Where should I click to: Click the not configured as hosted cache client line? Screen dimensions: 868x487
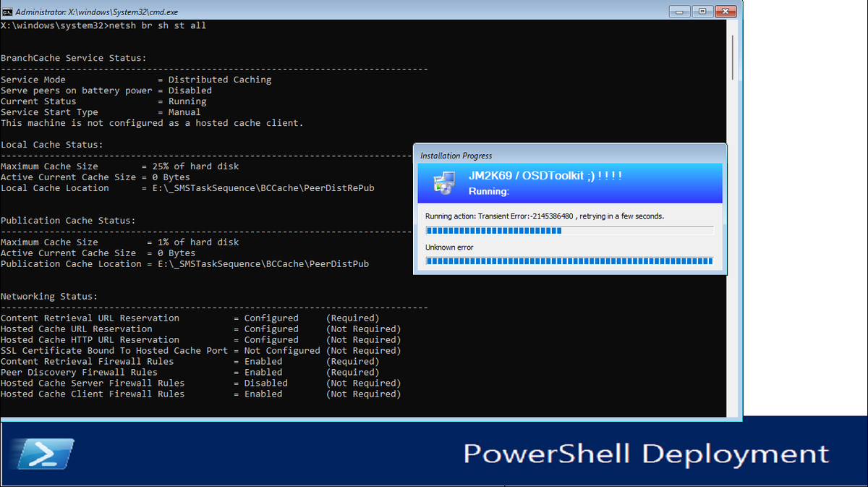(152, 123)
